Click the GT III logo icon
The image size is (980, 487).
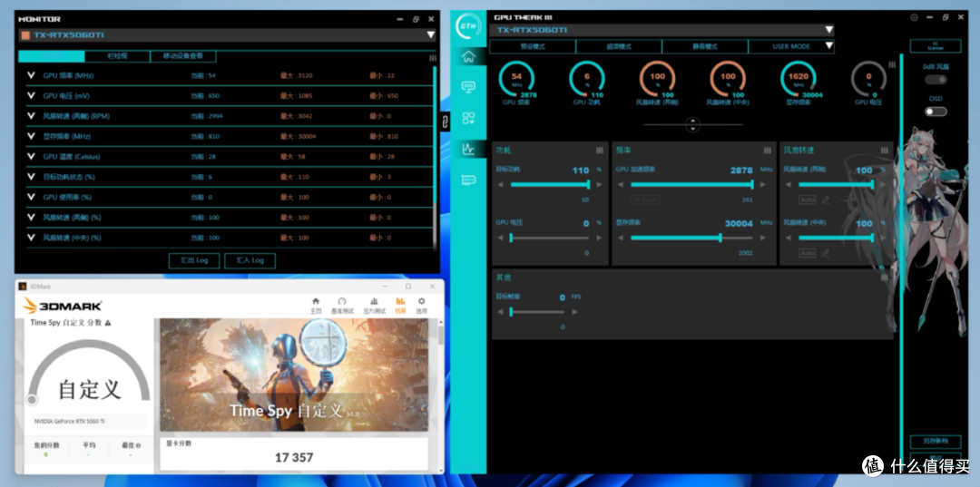pyautogui.click(x=469, y=27)
